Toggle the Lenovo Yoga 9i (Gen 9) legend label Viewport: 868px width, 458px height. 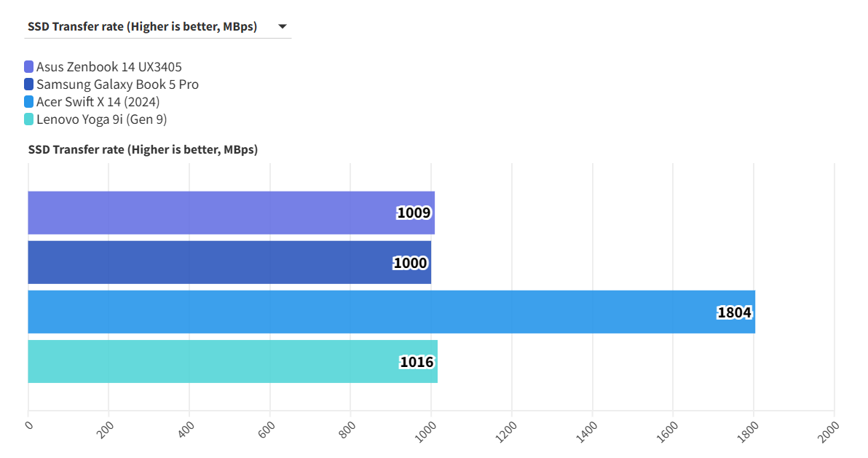tap(101, 119)
